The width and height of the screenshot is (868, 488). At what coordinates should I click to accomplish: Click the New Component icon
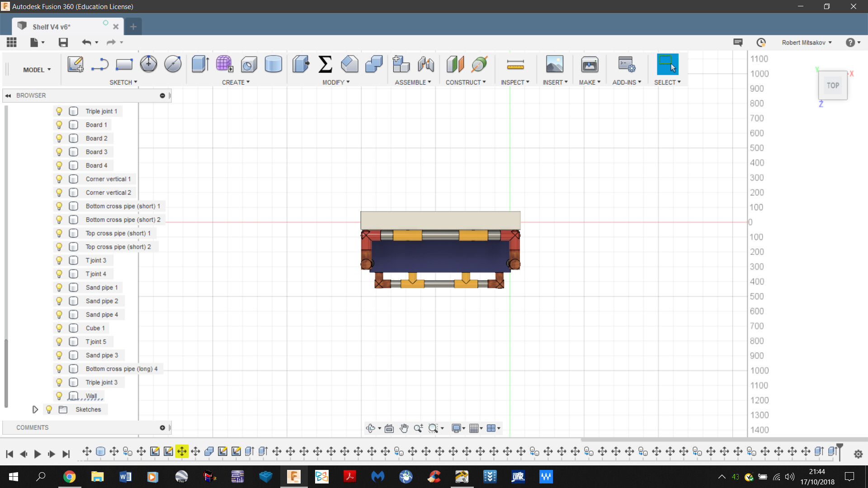pyautogui.click(x=401, y=64)
